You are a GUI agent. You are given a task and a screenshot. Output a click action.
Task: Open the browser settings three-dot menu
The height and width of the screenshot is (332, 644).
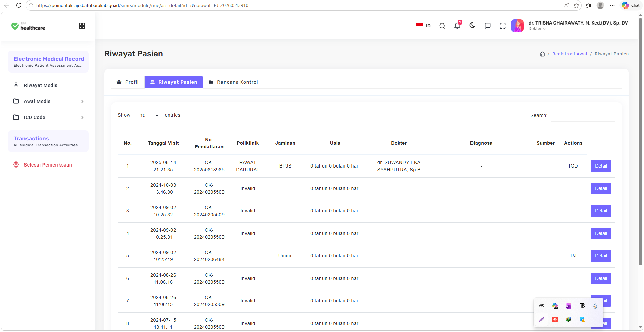point(612,5)
